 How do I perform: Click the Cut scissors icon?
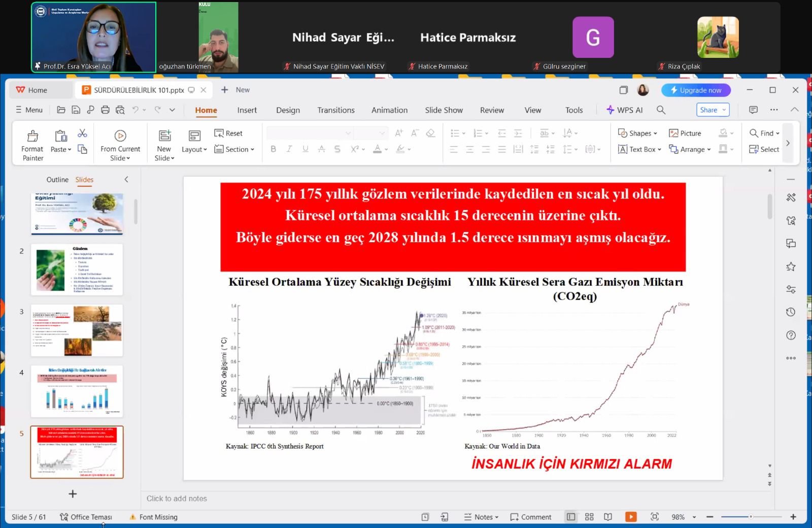[82, 133]
